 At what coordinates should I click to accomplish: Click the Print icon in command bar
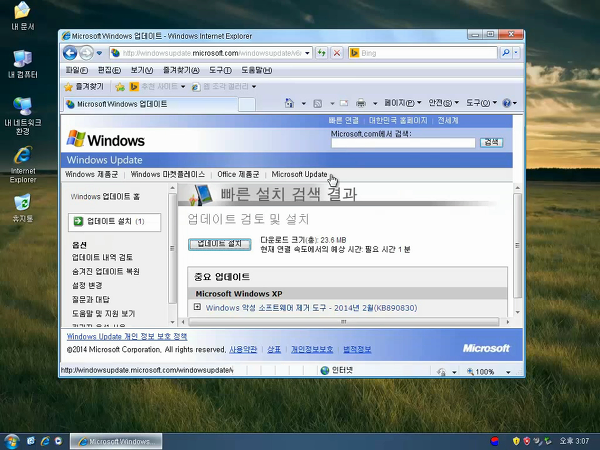(361, 103)
